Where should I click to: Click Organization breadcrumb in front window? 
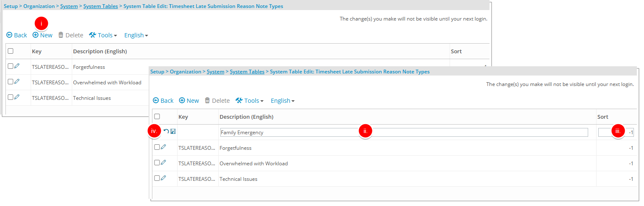(186, 72)
